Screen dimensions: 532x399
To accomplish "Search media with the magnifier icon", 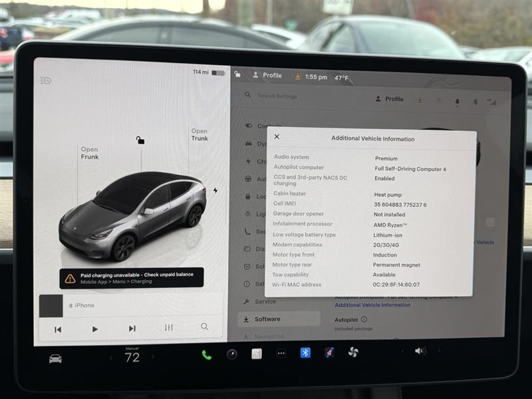I will [205, 327].
